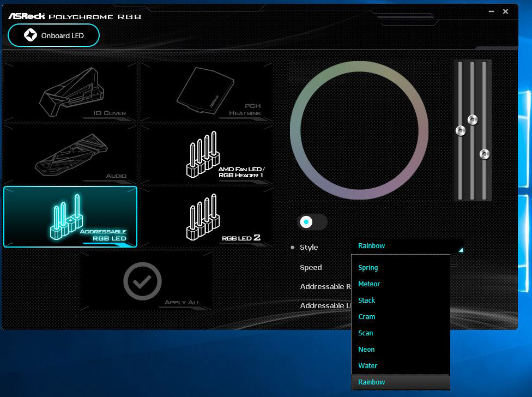The width and height of the screenshot is (532, 397).
Task: Pick the Neon lighting style
Action: (366, 350)
